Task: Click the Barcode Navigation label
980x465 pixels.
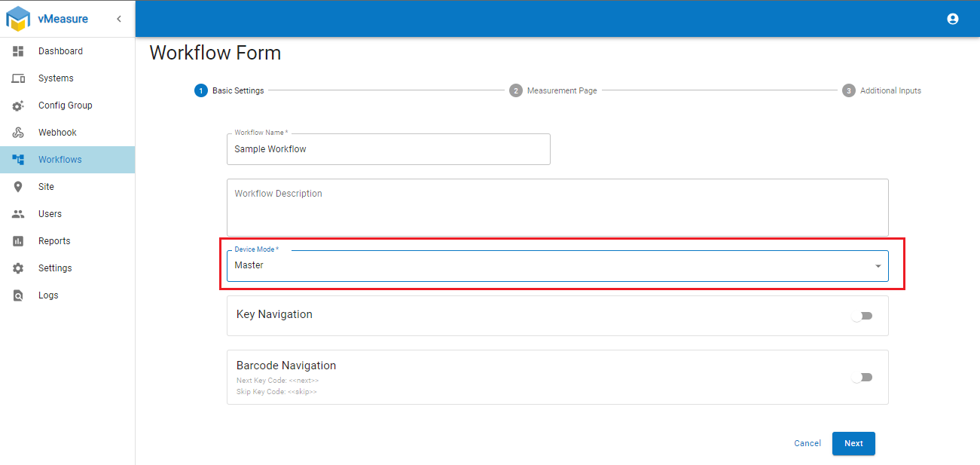Action: click(x=286, y=366)
